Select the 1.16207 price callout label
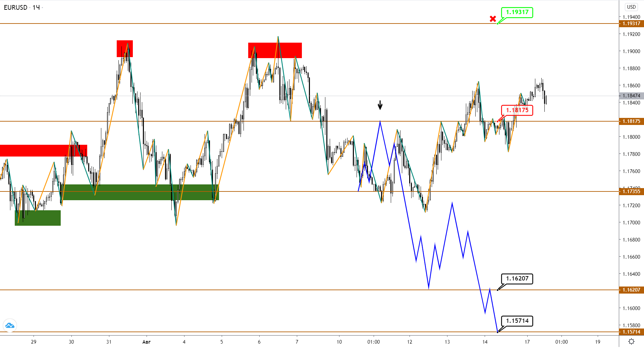The height and width of the screenshot is (350, 644). point(517,278)
